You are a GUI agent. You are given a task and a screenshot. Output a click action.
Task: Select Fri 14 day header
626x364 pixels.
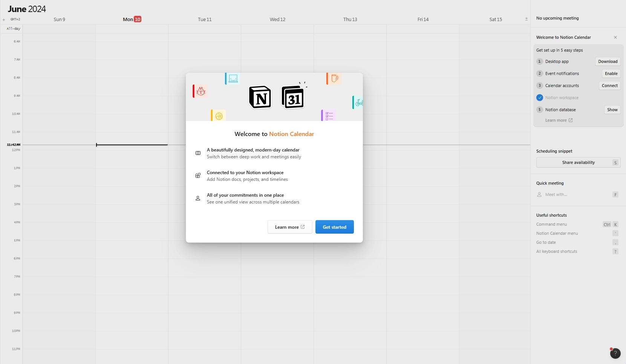pos(423,19)
